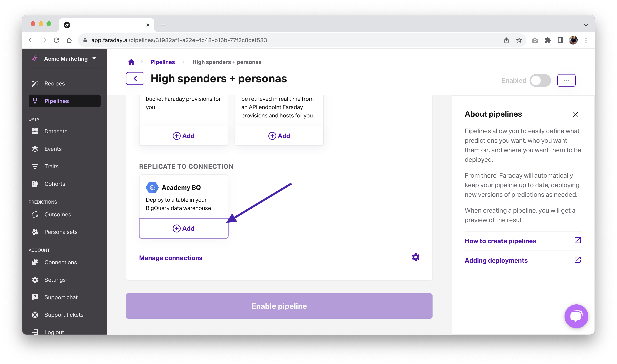Open the How to create pipelines link
The width and height of the screenshot is (617, 364).
pyautogui.click(x=500, y=241)
